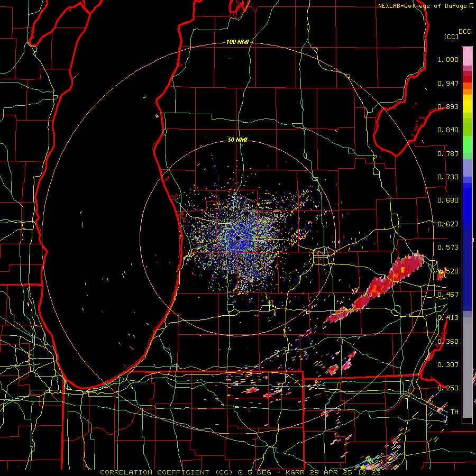Click the TH threshold label on the legend
Screen dimensions: 476x476
pyautogui.click(x=454, y=411)
